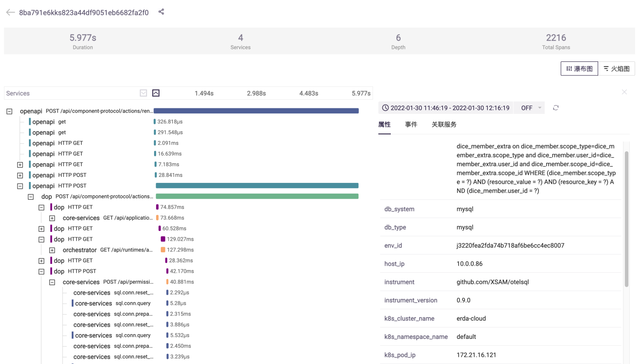Click the env_id value j3220fea2fda74b718af6be6cc4ec8007

510,246
